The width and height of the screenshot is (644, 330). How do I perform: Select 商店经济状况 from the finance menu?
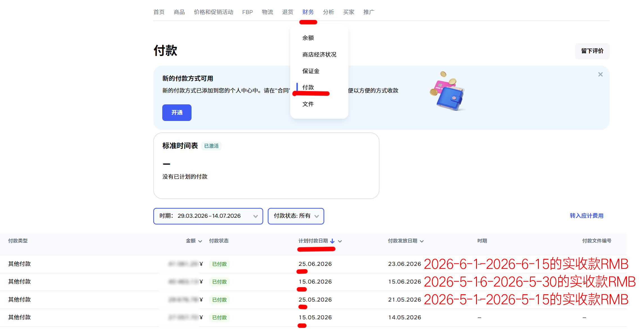[x=319, y=54]
